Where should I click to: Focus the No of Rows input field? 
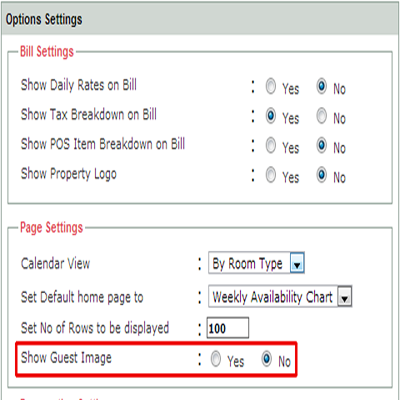coord(228,328)
